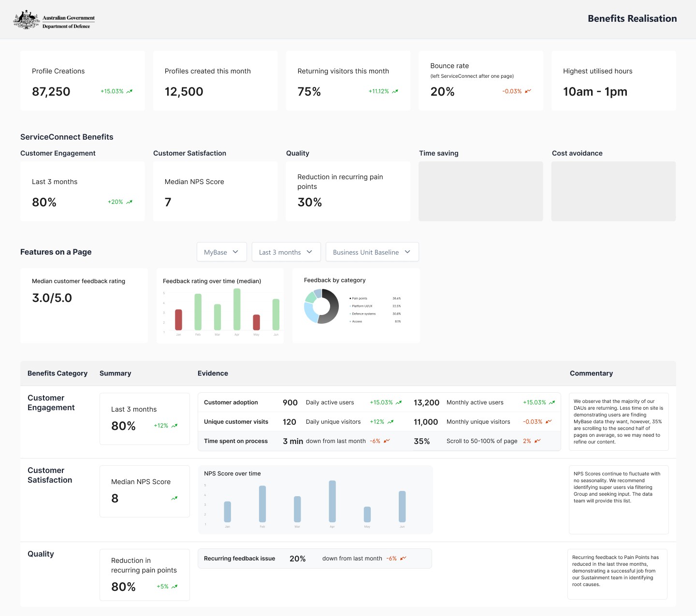This screenshot has width=696, height=616.
Task: Click the trend arrow beside Daily active users +15.03%
Action: pyautogui.click(x=399, y=402)
